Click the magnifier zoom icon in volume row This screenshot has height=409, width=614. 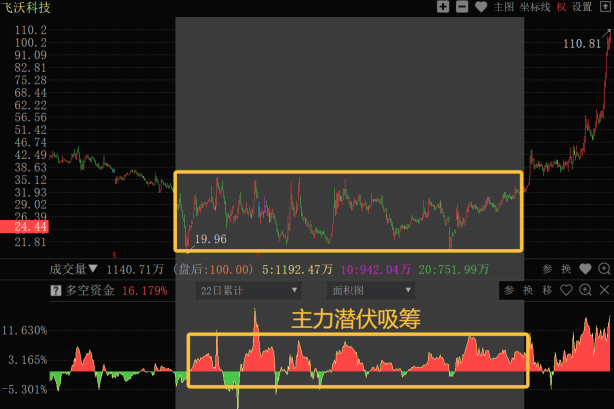point(604,269)
